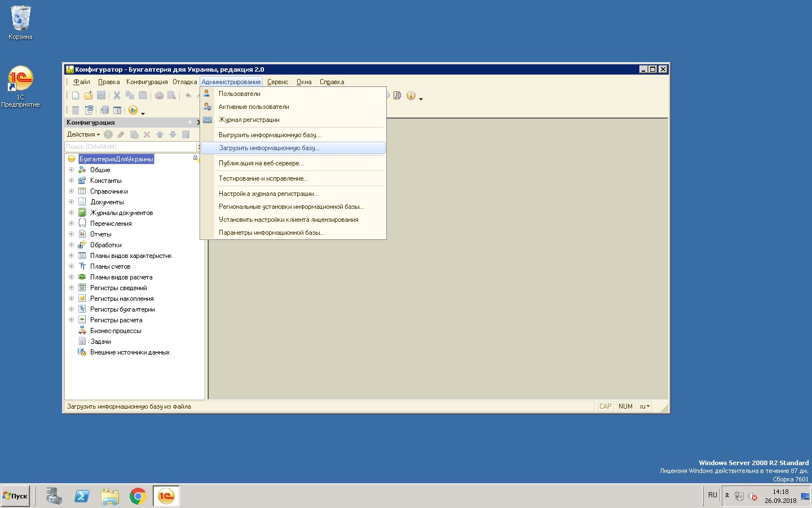Open the ru language dropdown in the status bar
812x508 pixels.
coord(645,406)
